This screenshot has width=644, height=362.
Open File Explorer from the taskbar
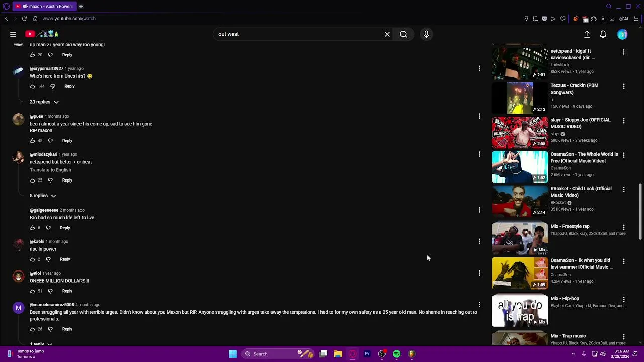click(338, 354)
